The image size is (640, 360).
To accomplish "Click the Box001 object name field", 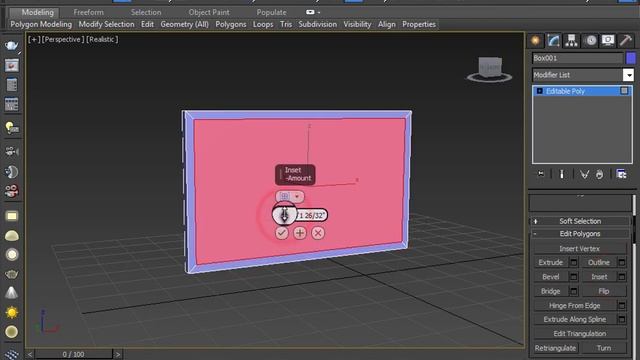I will pyautogui.click(x=578, y=58).
